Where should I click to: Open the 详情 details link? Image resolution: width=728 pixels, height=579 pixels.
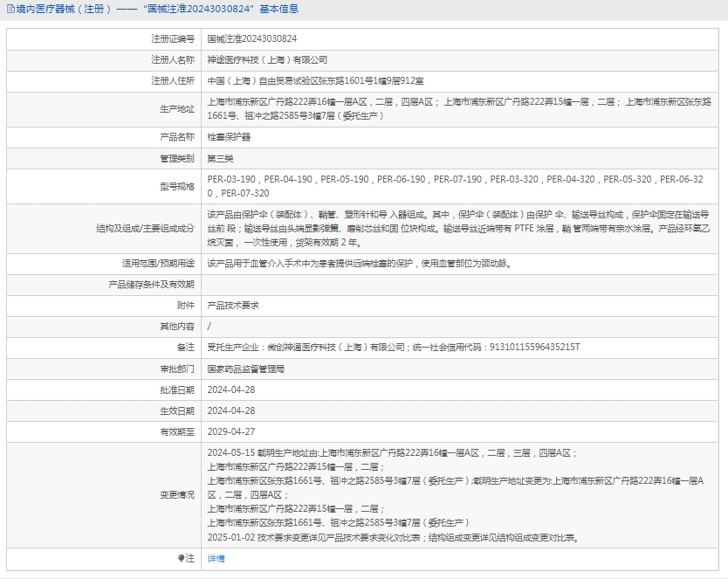click(216, 558)
